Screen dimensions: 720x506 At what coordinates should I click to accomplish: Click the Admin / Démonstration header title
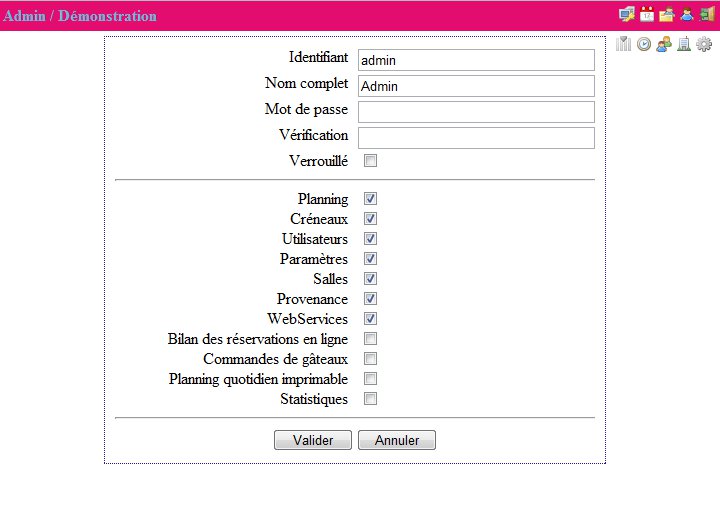pyautogui.click(x=80, y=16)
